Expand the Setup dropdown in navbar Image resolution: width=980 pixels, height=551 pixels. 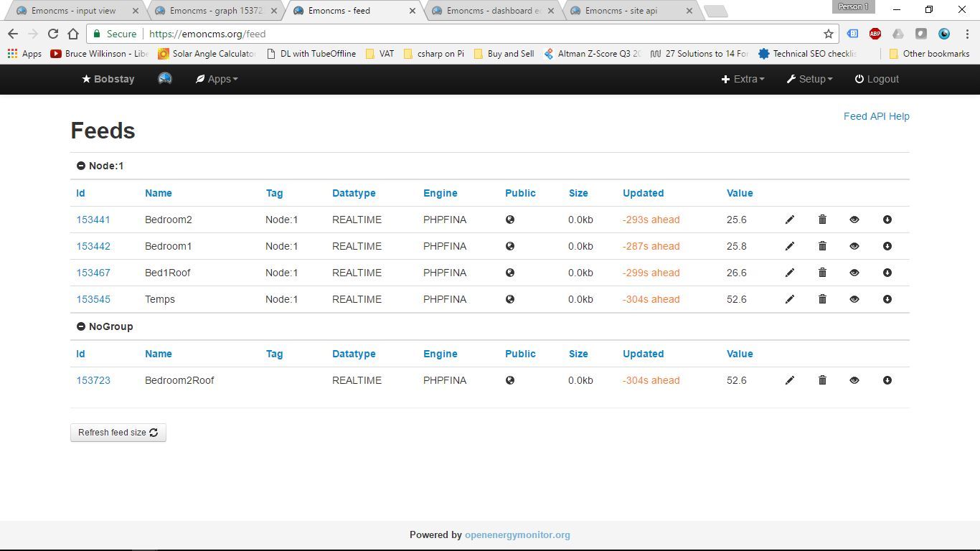tap(809, 79)
